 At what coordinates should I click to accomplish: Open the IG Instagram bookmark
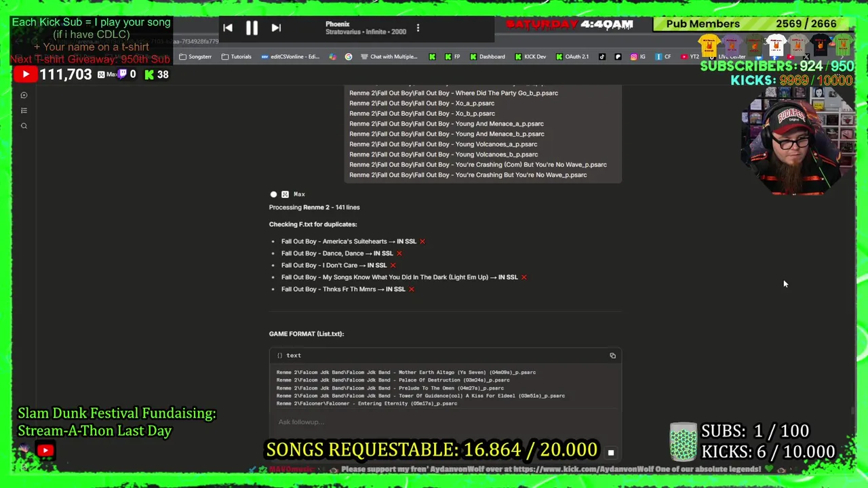[x=638, y=57]
